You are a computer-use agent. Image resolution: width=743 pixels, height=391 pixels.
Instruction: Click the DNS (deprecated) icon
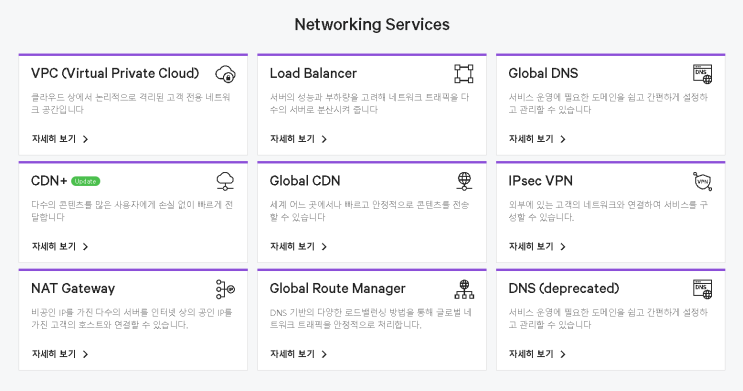(703, 289)
